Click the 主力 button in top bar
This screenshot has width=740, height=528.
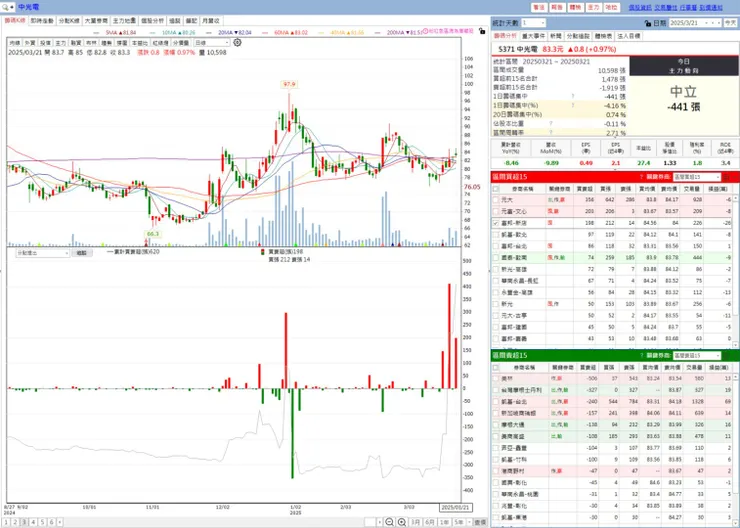tap(593, 8)
